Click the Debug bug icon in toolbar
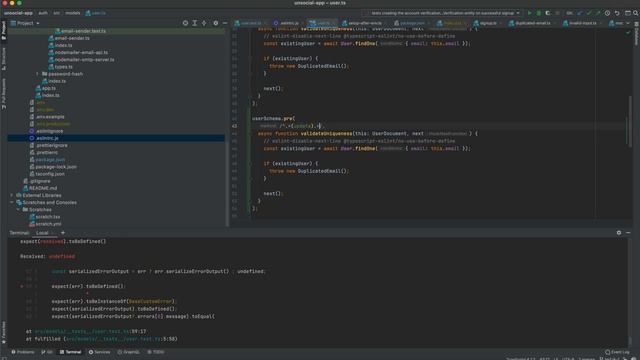 coord(538,13)
